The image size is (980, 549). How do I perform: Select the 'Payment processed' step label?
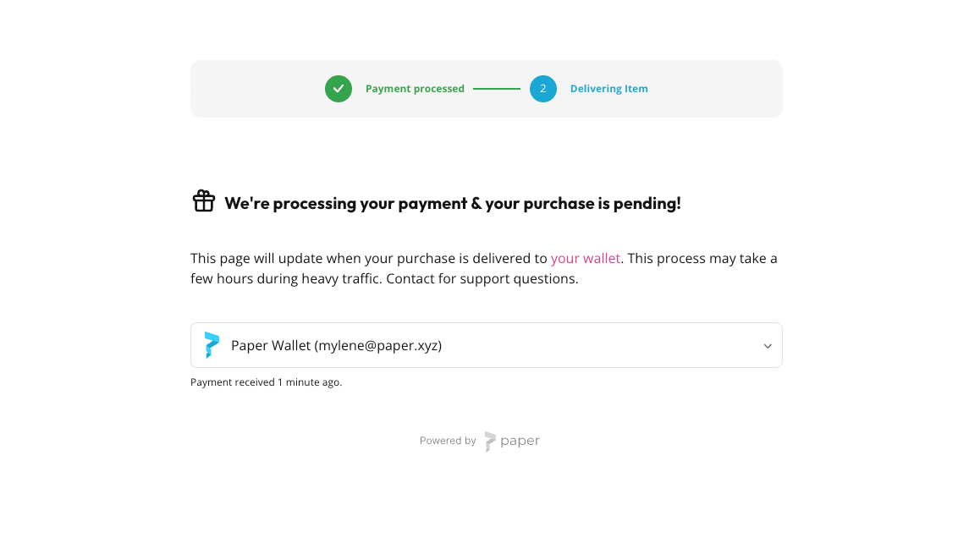pyautogui.click(x=415, y=89)
